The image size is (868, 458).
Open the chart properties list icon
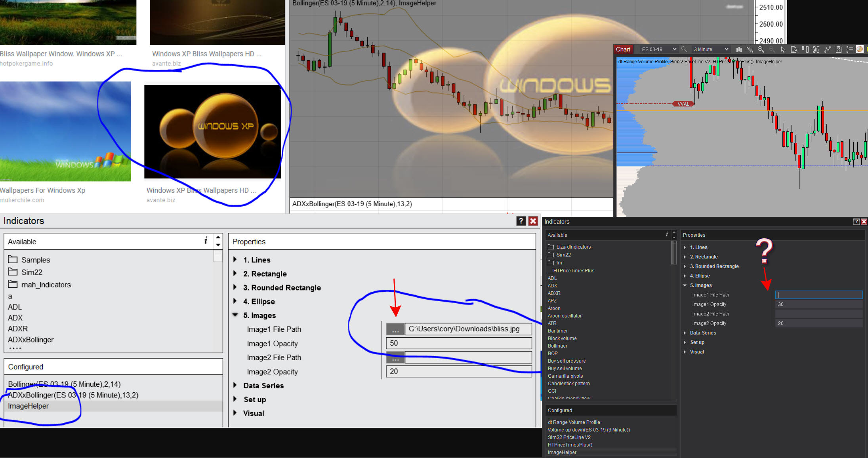click(849, 49)
